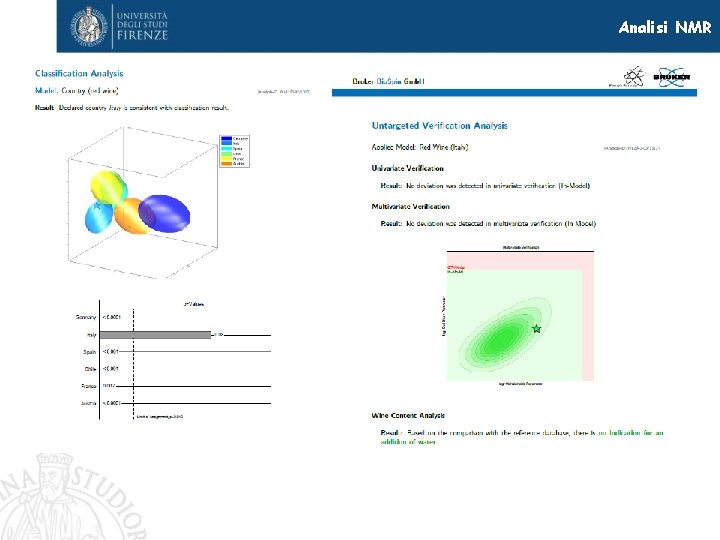
Task: Click the multivariate plot's small top title
Action: [x=521, y=248]
